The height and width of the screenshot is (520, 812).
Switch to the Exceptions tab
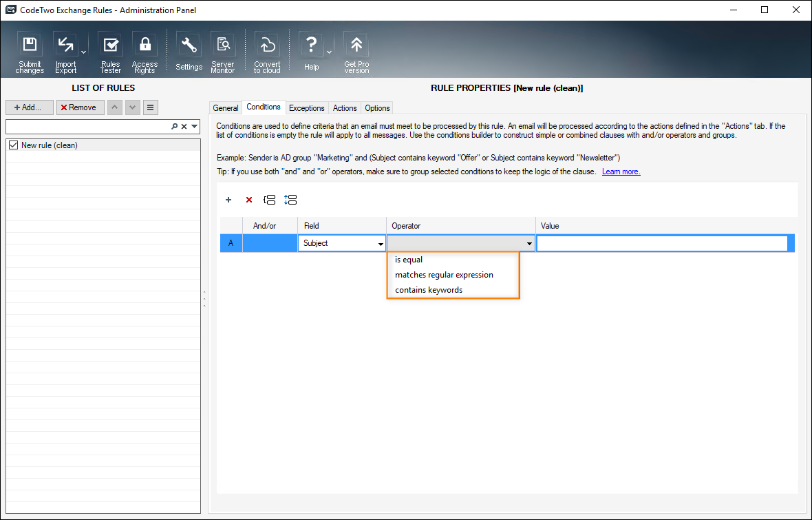tap(307, 108)
